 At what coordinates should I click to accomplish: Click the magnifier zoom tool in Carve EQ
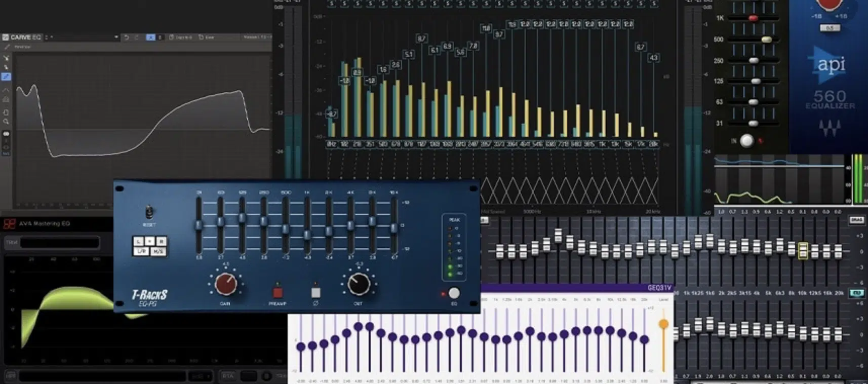pos(6,122)
